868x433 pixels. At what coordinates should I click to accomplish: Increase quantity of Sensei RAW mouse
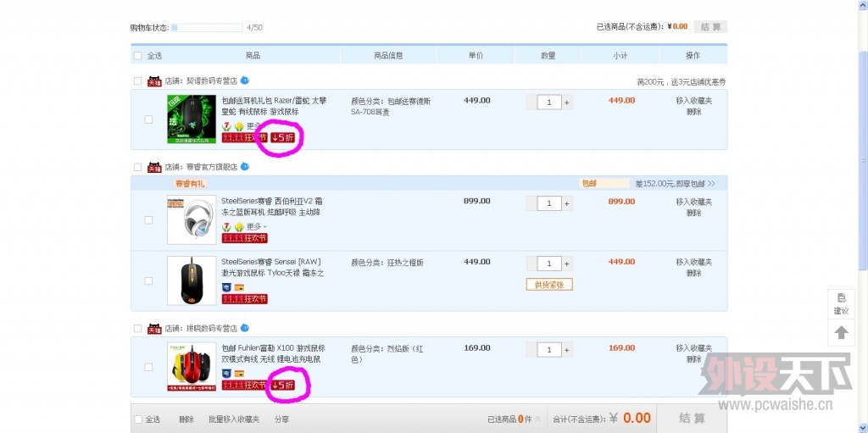coord(567,264)
